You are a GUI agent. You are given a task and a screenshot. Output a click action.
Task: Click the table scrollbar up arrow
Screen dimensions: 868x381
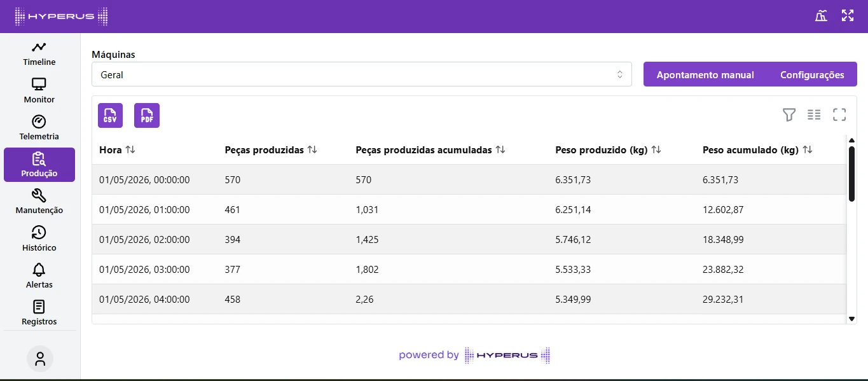coord(851,140)
